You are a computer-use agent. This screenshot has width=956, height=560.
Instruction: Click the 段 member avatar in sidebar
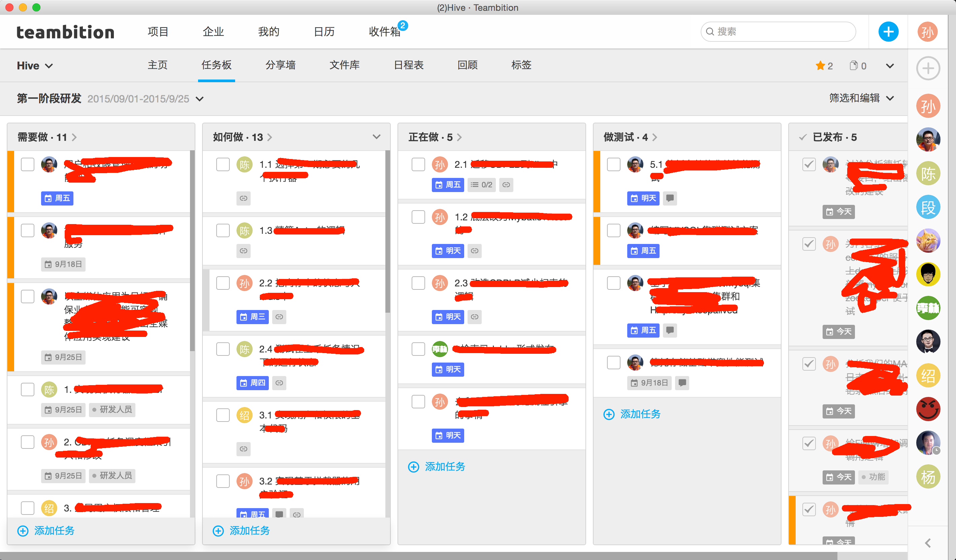click(928, 208)
